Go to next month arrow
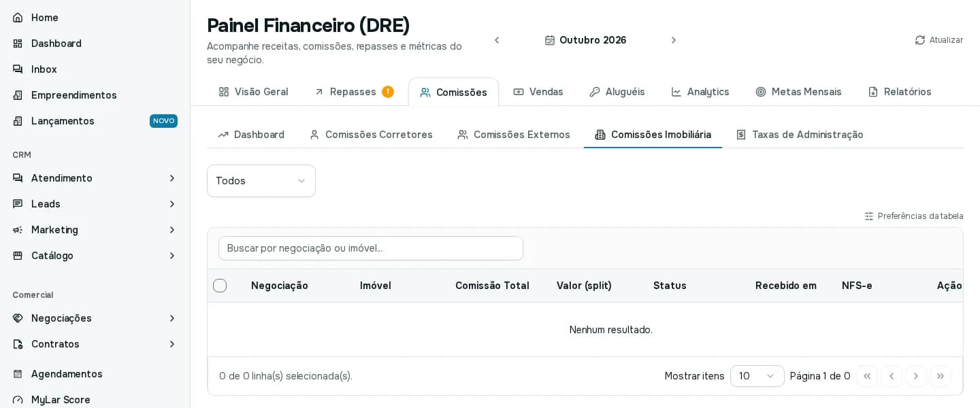This screenshot has width=980, height=408. pyautogui.click(x=674, y=40)
